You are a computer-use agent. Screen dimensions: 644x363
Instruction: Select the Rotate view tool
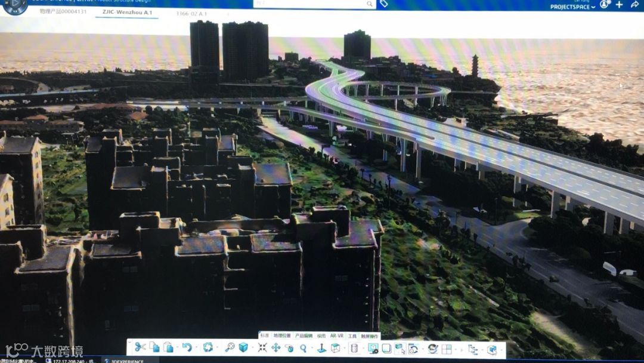pos(289,348)
